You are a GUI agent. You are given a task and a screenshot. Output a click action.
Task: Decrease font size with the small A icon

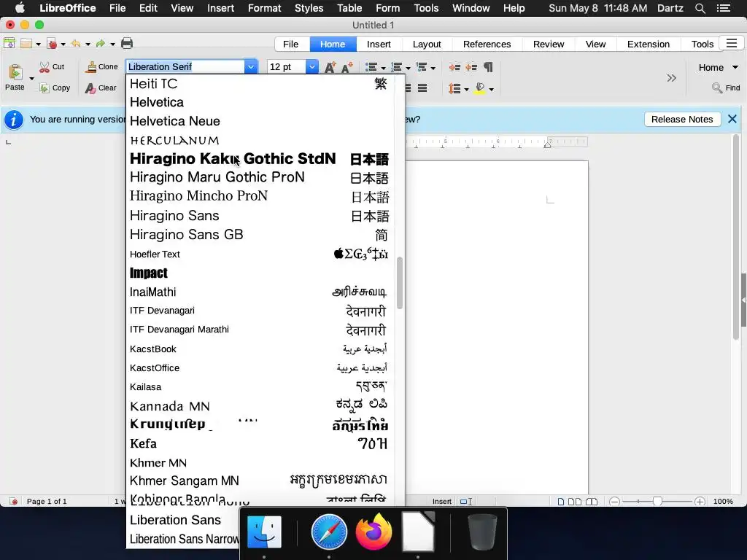[x=347, y=67]
